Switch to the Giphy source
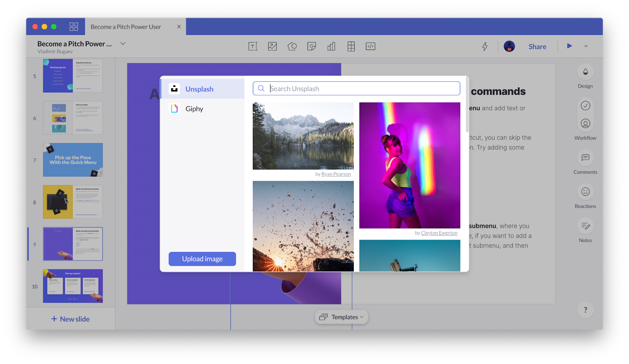This screenshot has height=364, width=629. pyautogui.click(x=194, y=109)
